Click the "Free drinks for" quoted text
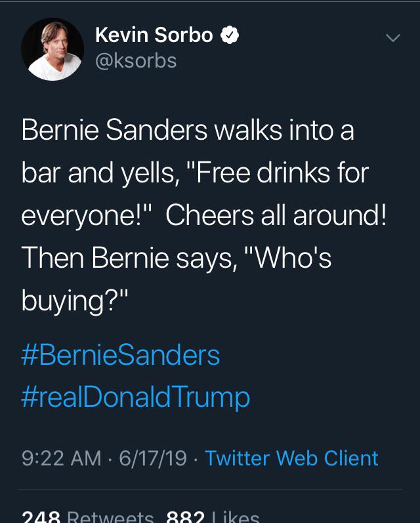420x523 pixels. click(282, 173)
